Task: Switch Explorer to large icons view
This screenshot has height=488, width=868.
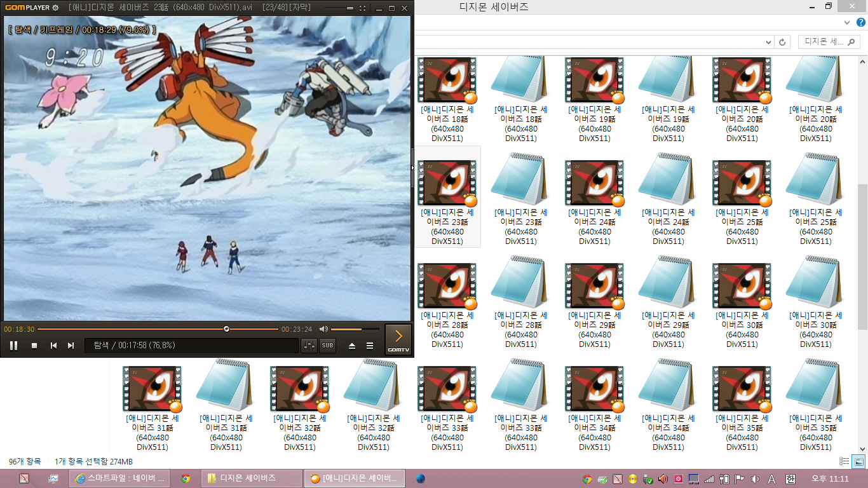Action: 858,461
